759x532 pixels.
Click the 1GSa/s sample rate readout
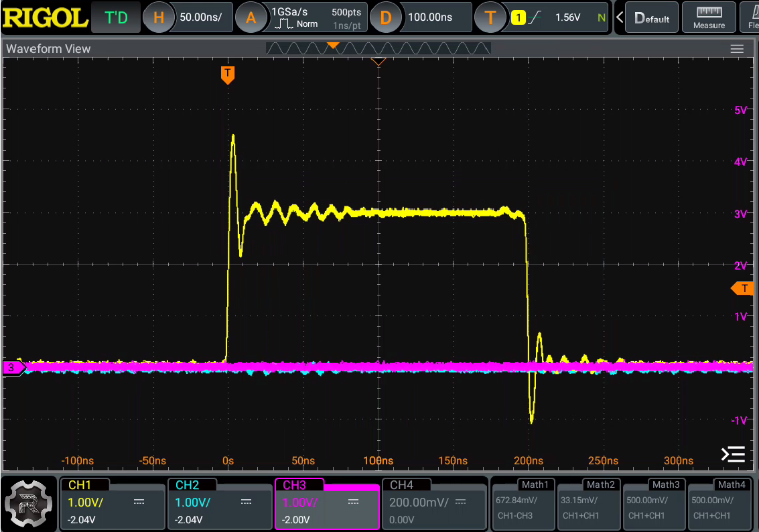[x=289, y=11]
